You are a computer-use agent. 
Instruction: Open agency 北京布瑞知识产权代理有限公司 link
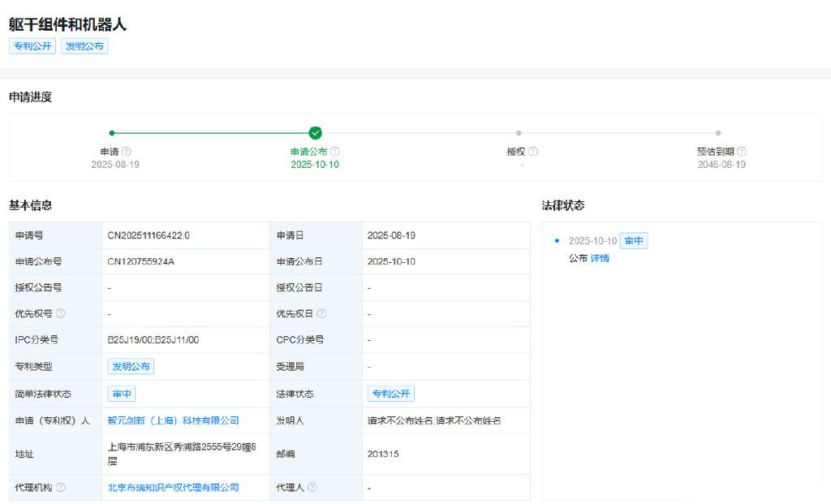click(173, 488)
